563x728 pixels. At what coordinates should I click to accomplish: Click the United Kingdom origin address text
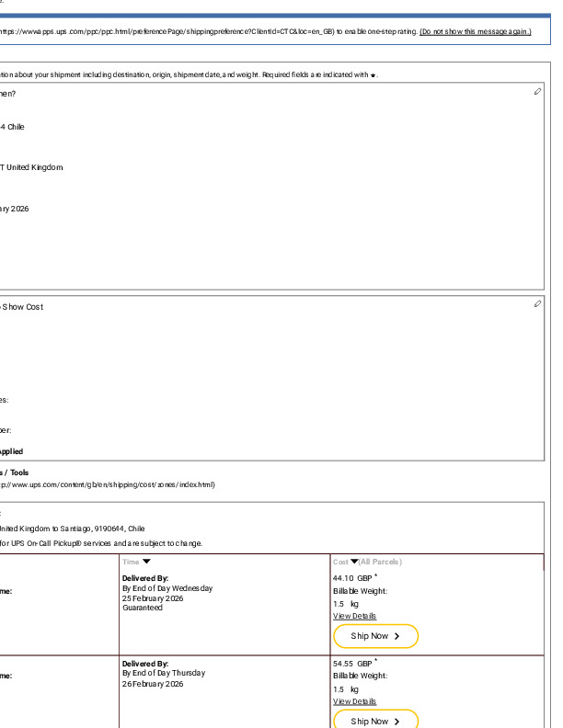(x=32, y=167)
